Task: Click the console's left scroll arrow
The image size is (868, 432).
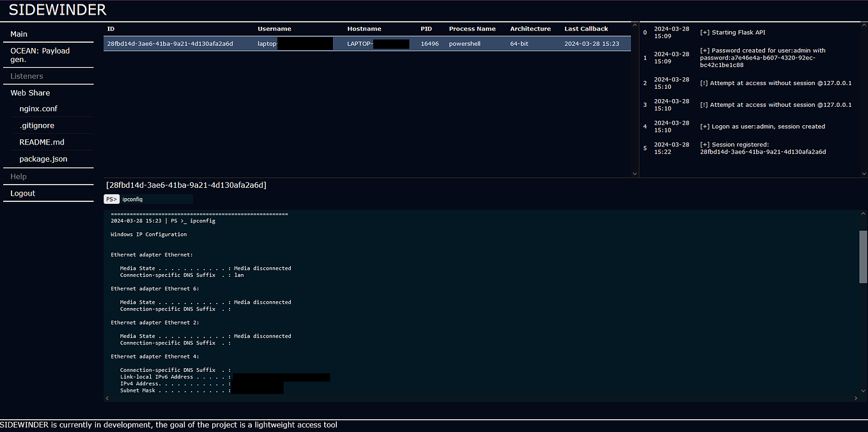Action: pyautogui.click(x=107, y=397)
